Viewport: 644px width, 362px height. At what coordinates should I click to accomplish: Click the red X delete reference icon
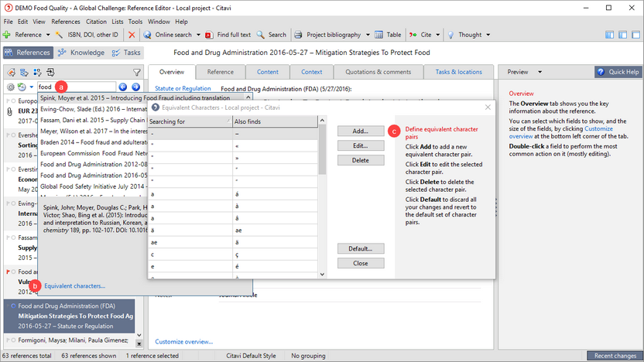(132, 35)
